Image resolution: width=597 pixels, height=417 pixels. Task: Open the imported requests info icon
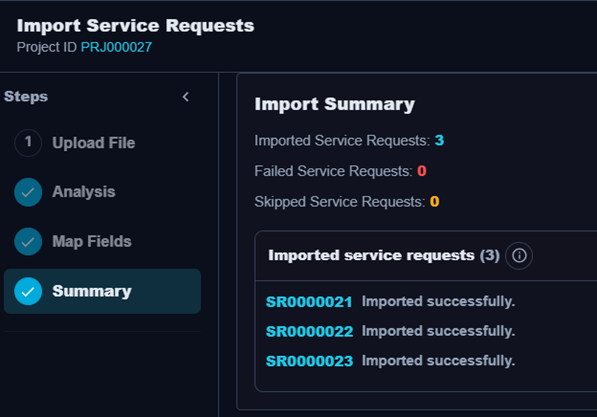[519, 256]
